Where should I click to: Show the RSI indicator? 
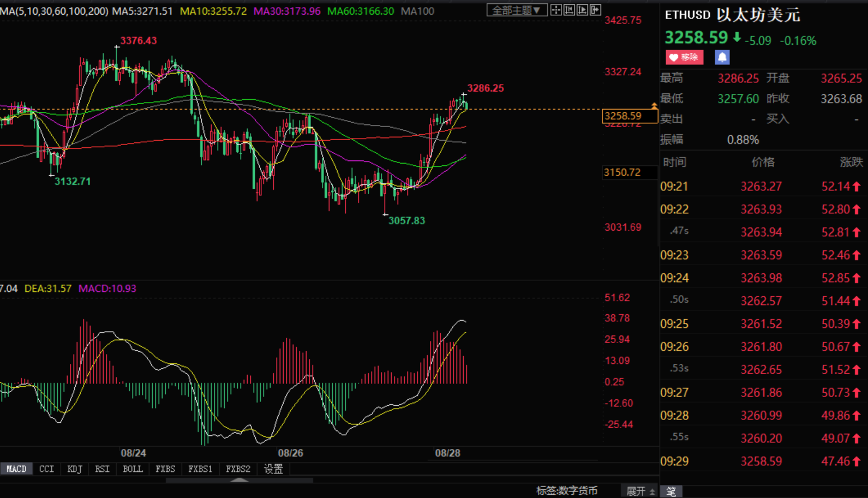[x=102, y=469]
